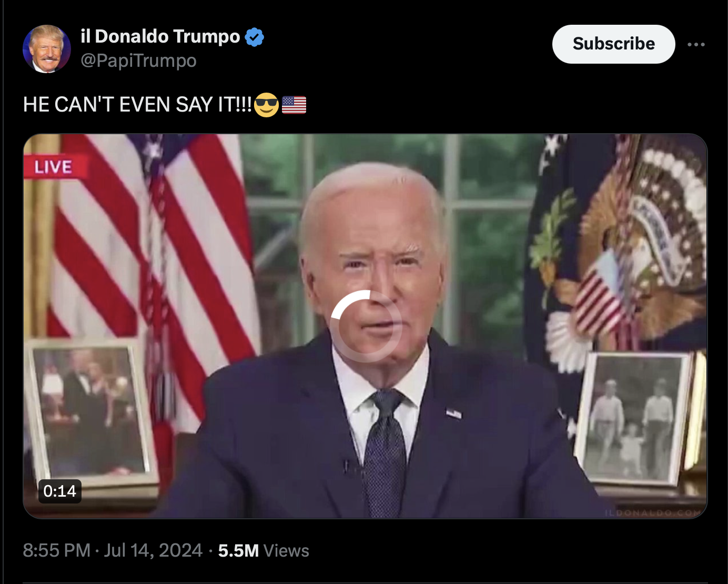Click the blue verified checkmark badge
728x584 pixels.
point(255,37)
